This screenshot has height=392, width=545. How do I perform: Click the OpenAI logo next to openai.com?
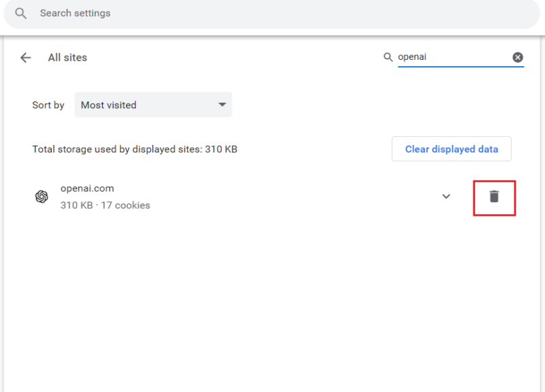pos(42,196)
